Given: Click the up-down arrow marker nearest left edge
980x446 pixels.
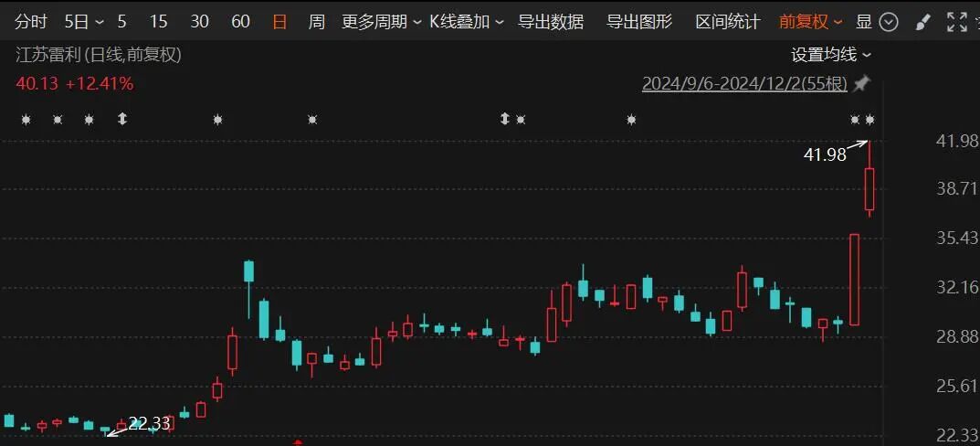Looking at the screenshot, I should pyautogui.click(x=121, y=118).
